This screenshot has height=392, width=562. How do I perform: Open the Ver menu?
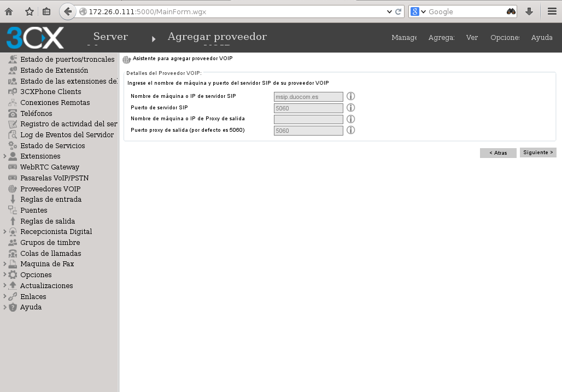click(x=472, y=38)
